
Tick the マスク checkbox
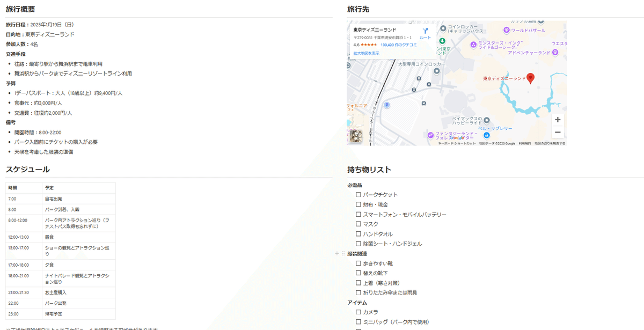(x=358, y=224)
